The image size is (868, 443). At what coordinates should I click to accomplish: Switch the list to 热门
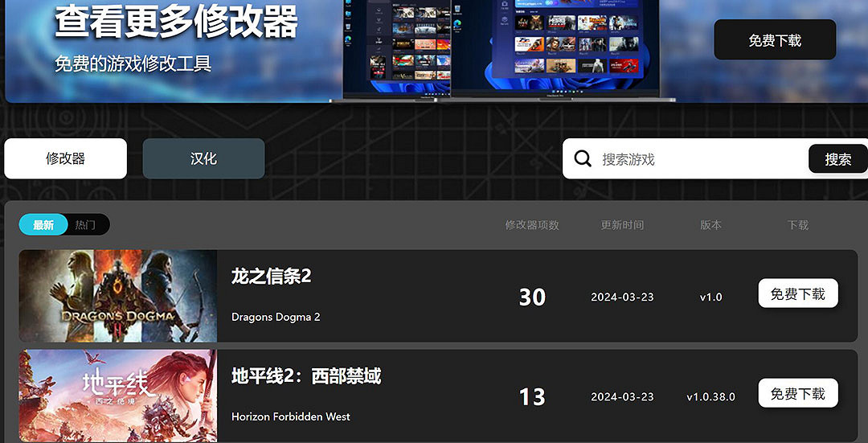[85, 225]
